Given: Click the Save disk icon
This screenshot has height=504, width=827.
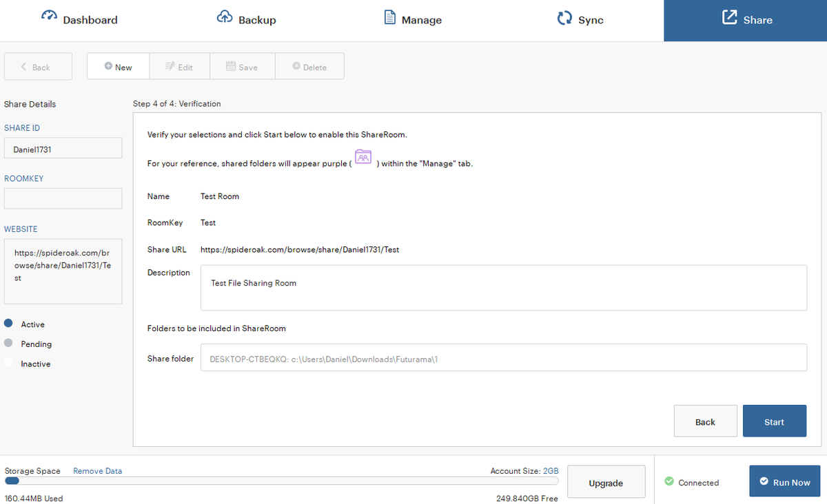Looking at the screenshot, I should pos(232,66).
